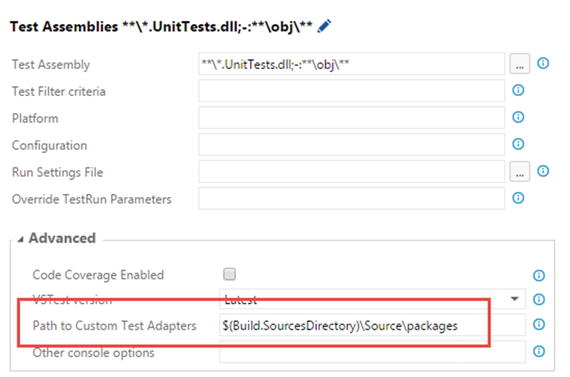Click info icon for VSTest version
Screen dimensions: 570x377
click(x=539, y=300)
